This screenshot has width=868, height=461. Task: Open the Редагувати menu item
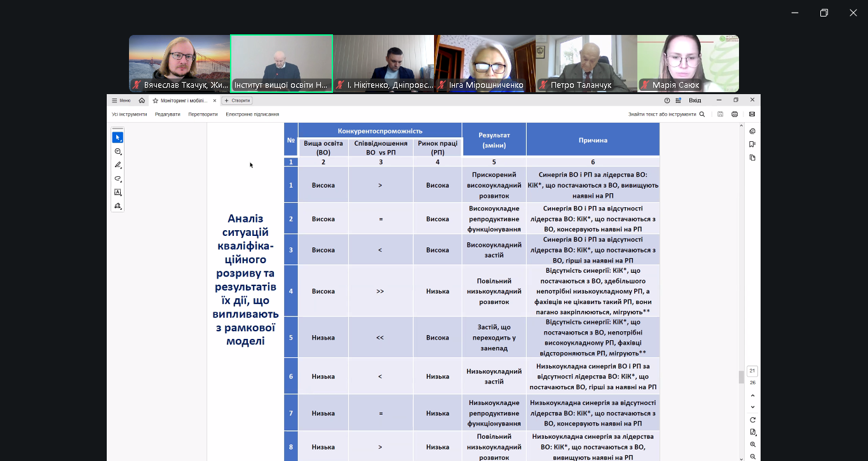pos(167,114)
